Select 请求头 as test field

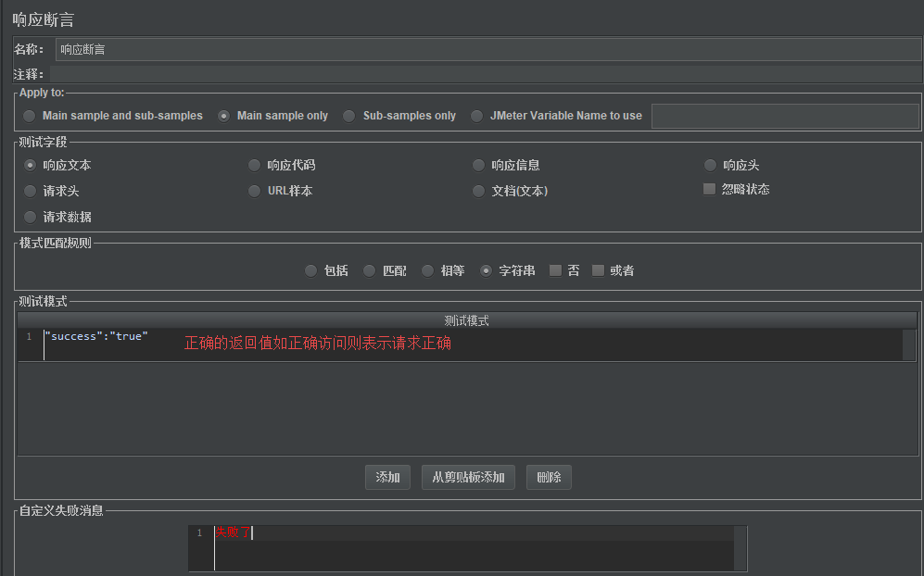coord(30,191)
